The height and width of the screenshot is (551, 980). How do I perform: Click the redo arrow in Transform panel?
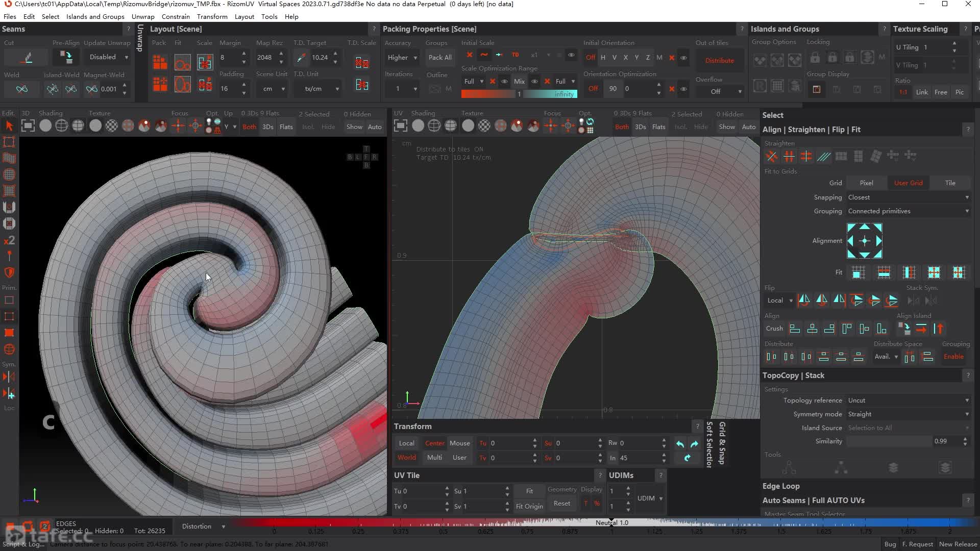694,444
